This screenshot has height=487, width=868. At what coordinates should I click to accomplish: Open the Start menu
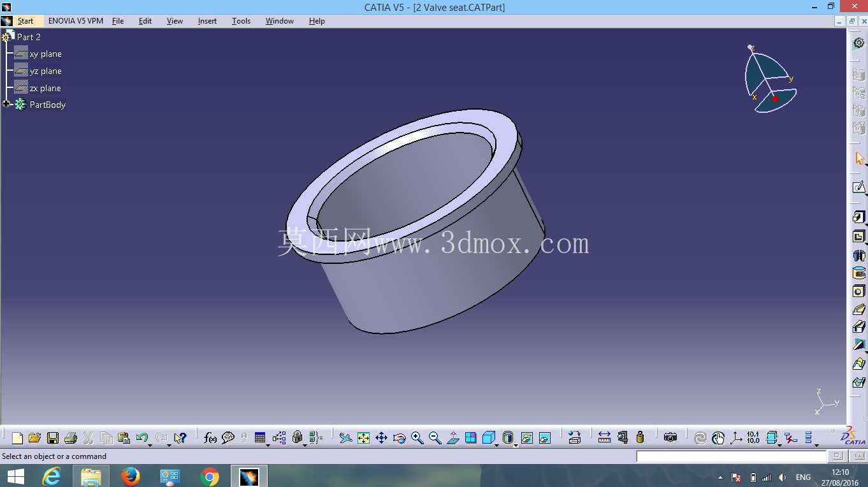point(25,21)
